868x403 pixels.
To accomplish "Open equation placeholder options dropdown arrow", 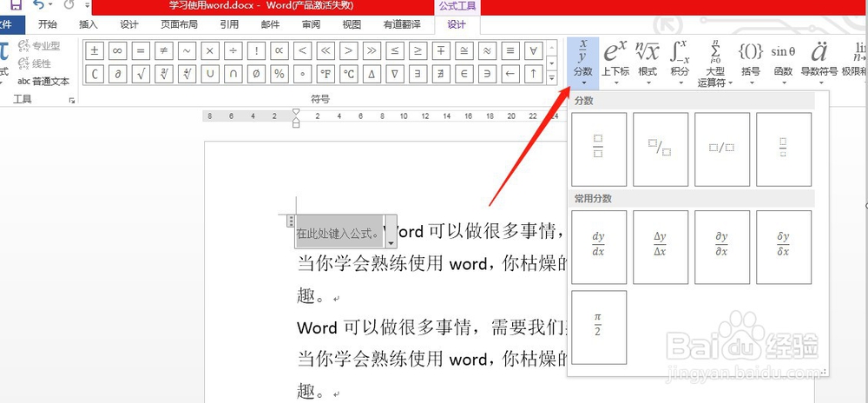I will tap(391, 242).
